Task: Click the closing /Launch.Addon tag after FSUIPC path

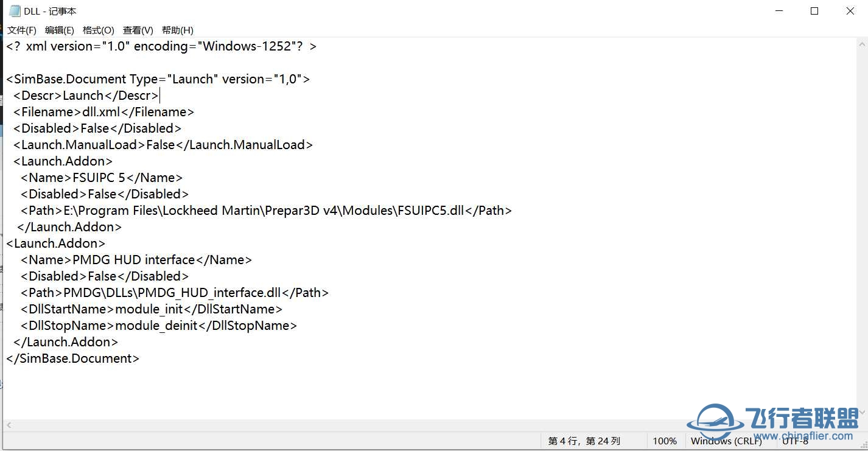Action: pos(69,227)
